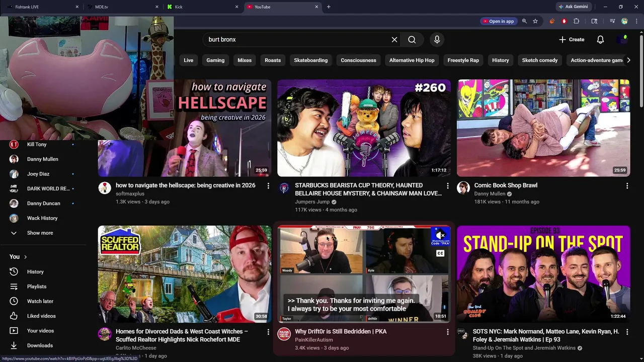Screen dimensions: 644x362
Task: Close the Kick tab
Action: pos(237,7)
